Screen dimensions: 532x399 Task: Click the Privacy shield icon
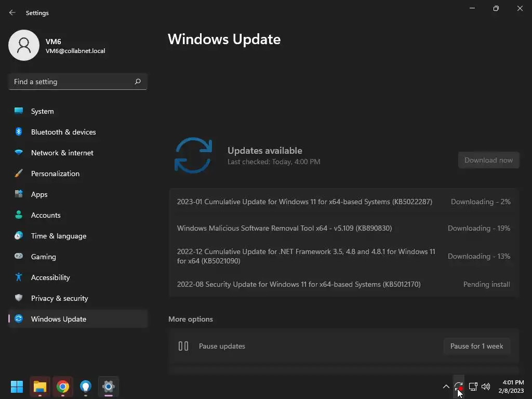(x=19, y=298)
